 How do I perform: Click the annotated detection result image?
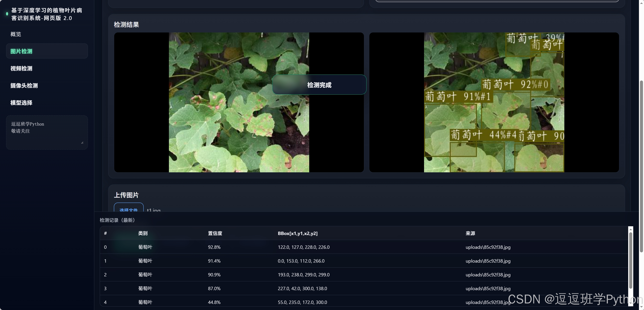pos(494,112)
